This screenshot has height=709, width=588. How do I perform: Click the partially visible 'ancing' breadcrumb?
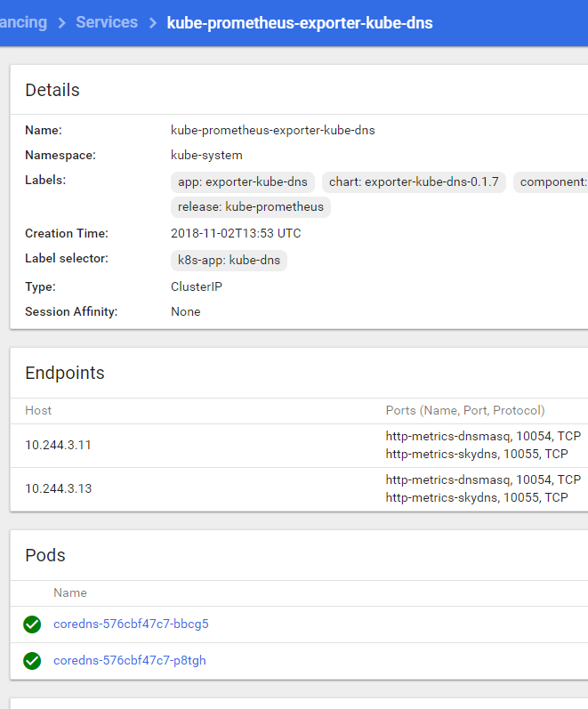[x=23, y=22]
